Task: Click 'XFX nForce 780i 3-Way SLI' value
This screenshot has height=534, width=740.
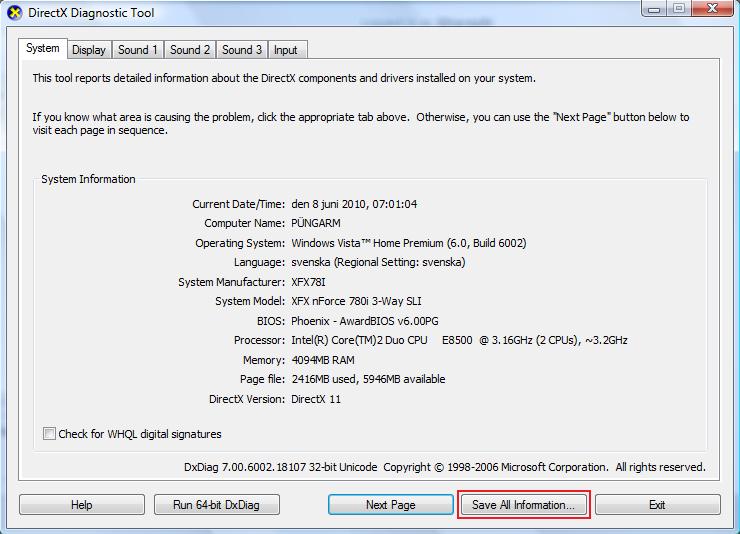Action: click(x=356, y=301)
